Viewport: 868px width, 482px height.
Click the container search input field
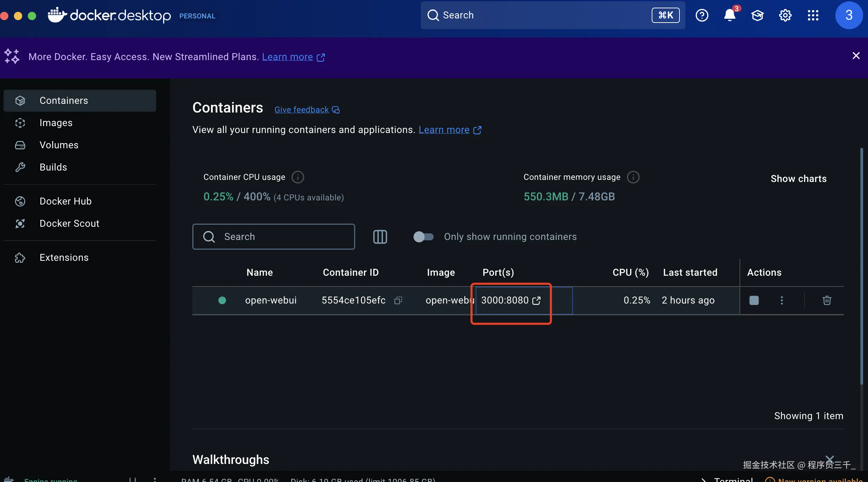274,237
